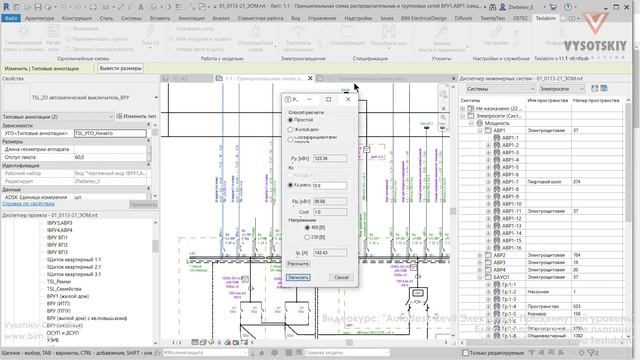This screenshot has height=360, width=640.
Task: Switch to the 'Аннотации' ribbon tab
Action: point(191,18)
